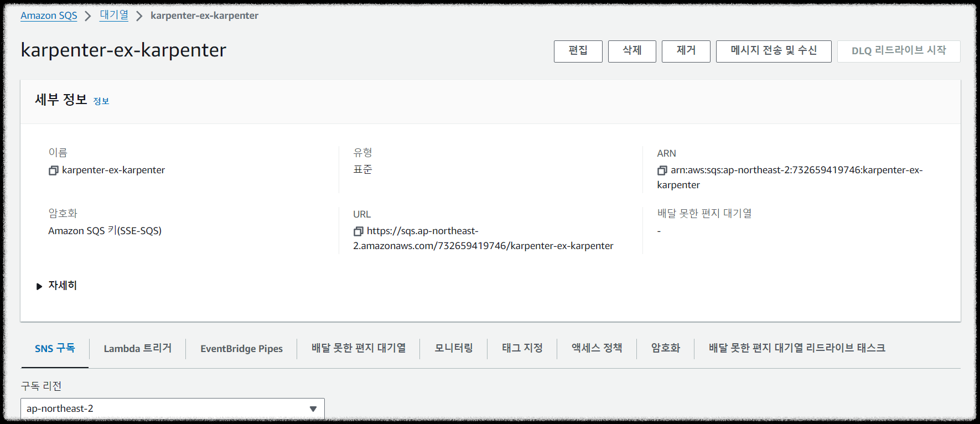The height and width of the screenshot is (424, 980).
Task: Open 배달 못한 편지 대기열 리드라이브 태스크 tab
Action: point(797,348)
